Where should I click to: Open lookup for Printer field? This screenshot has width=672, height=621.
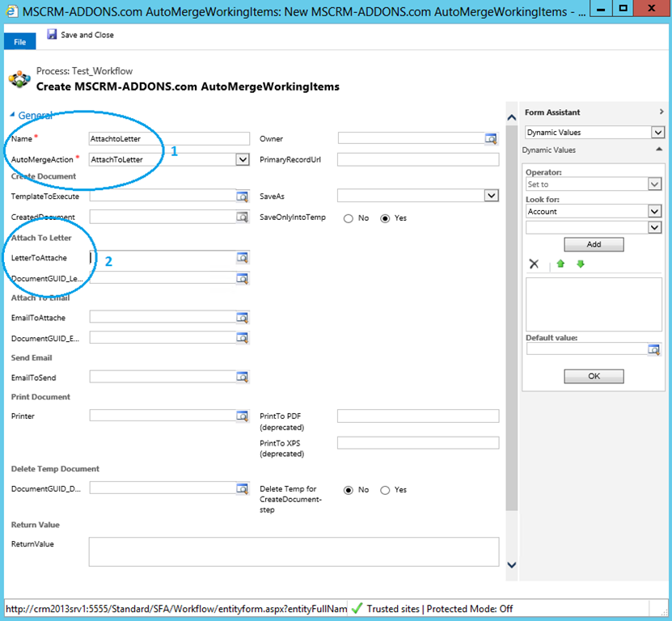click(x=242, y=416)
